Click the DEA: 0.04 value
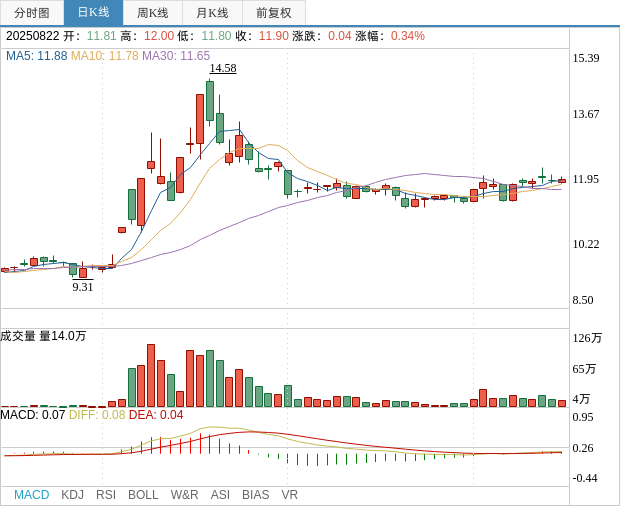Screen dimensions: 620x506 [156, 415]
